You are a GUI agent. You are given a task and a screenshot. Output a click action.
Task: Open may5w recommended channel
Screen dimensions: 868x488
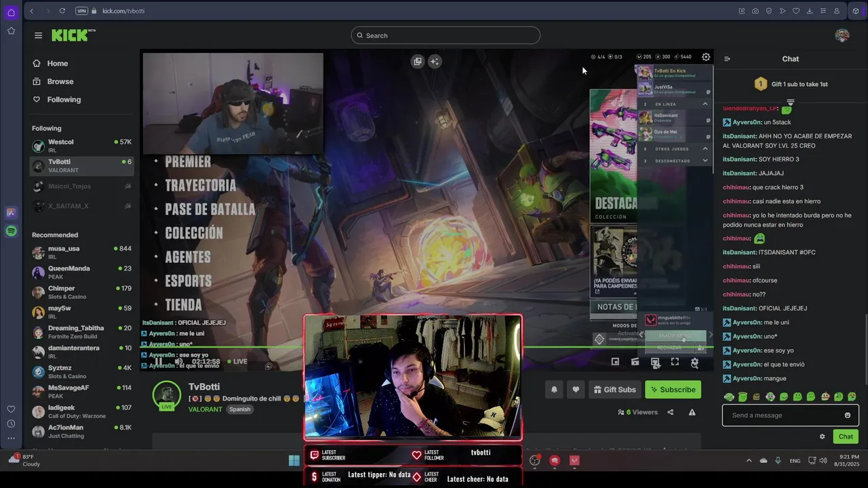(x=81, y=312)
